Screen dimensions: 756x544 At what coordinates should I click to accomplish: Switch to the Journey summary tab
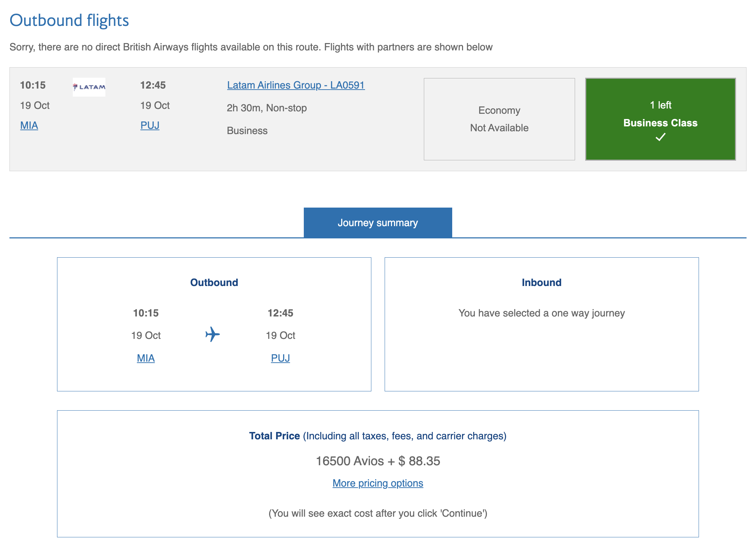point(378,223)
